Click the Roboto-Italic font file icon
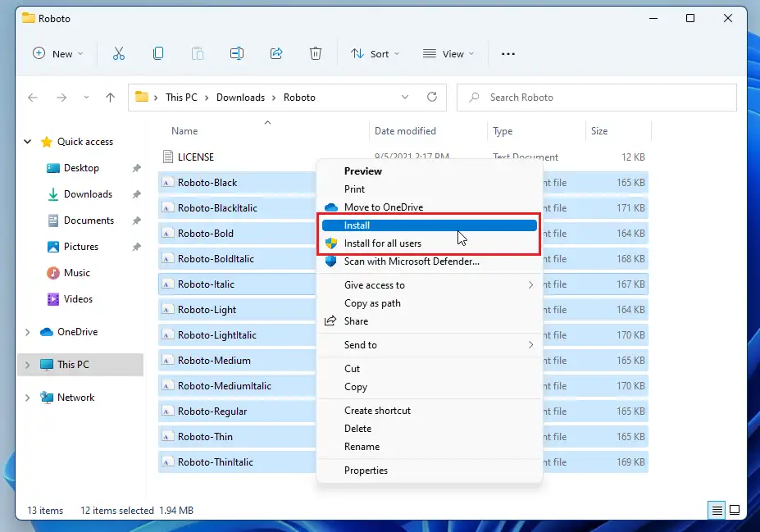The height and width of the screenshot is (532, 760). [x=167, y=284]
